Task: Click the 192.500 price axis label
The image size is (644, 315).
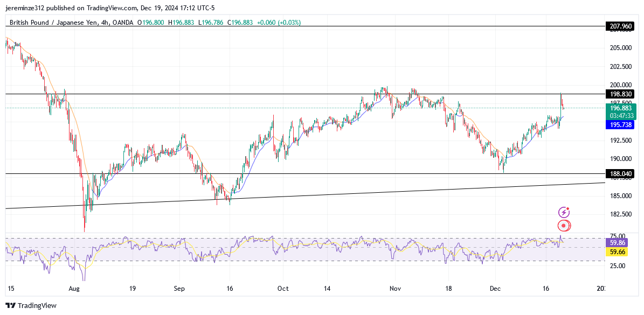Action: pyautogui.click(x=620, y=141)
